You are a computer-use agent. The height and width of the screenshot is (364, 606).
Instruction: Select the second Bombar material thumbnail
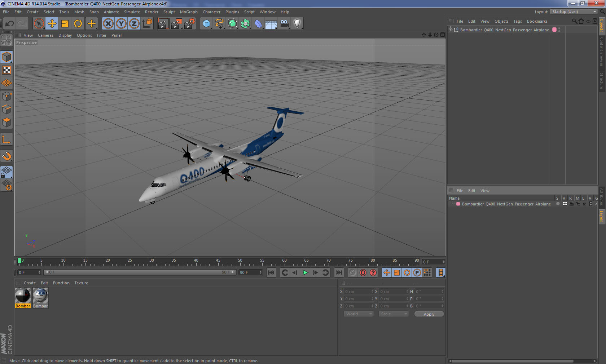[40, 297]
